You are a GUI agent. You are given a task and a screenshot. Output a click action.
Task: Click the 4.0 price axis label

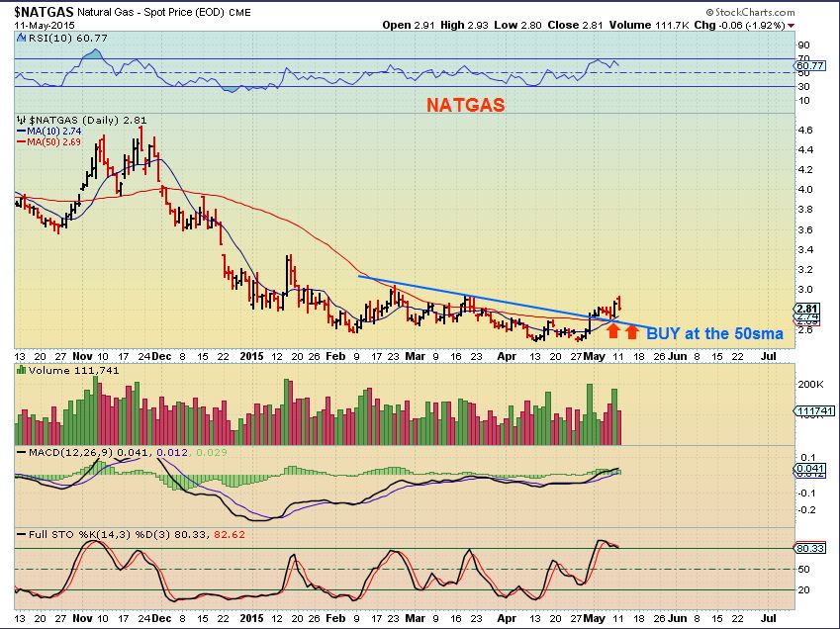click(805, 190)
